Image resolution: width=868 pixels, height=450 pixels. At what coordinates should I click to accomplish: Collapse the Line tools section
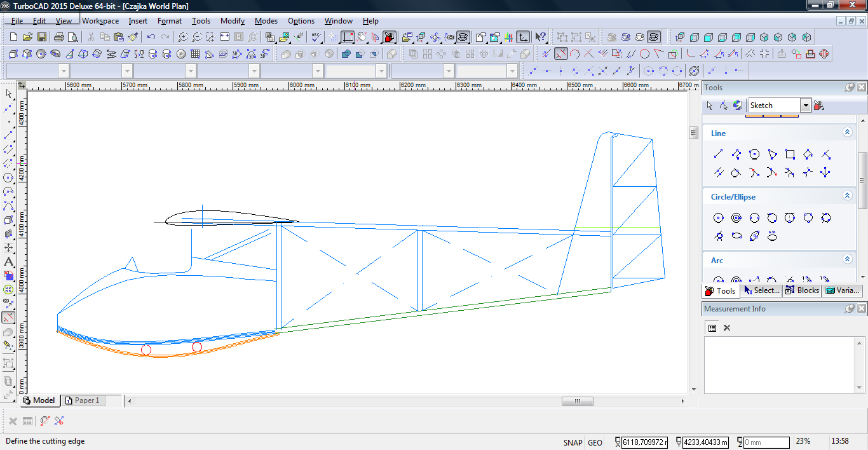click(847, 132)
